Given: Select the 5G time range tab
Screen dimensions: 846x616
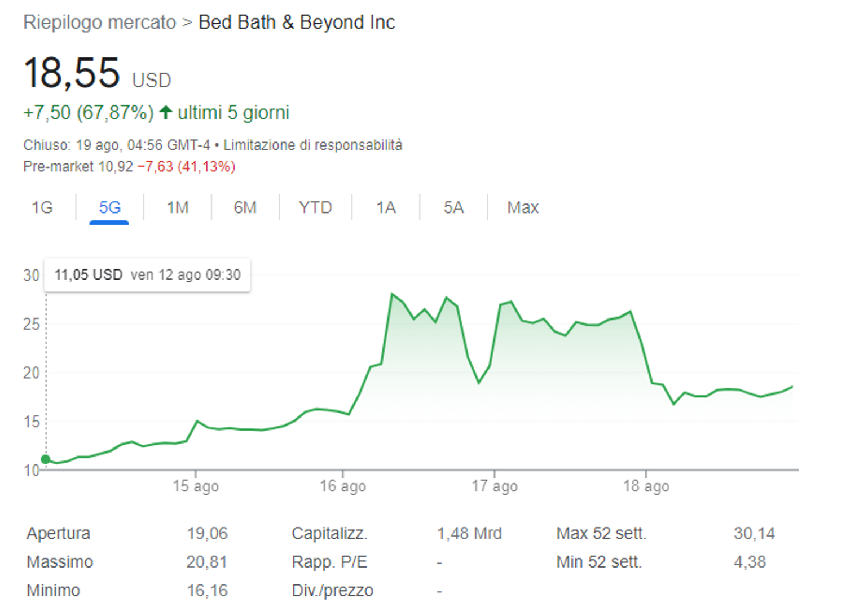Looking at the screenshot, I should [109, 207].
